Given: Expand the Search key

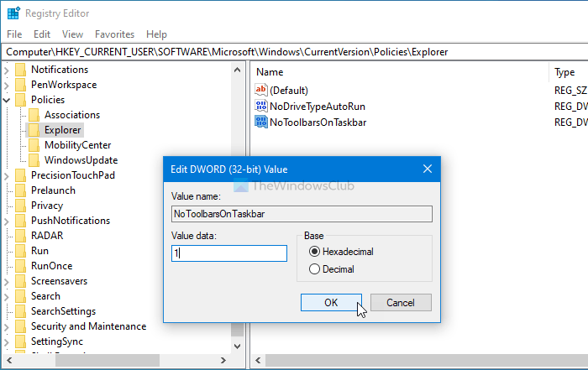Looking at the screenshot, I should [7, 297].
